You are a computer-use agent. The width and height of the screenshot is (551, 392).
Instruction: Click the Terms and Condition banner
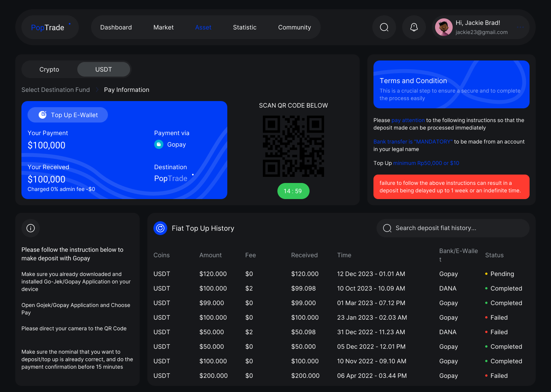point(452,84)
